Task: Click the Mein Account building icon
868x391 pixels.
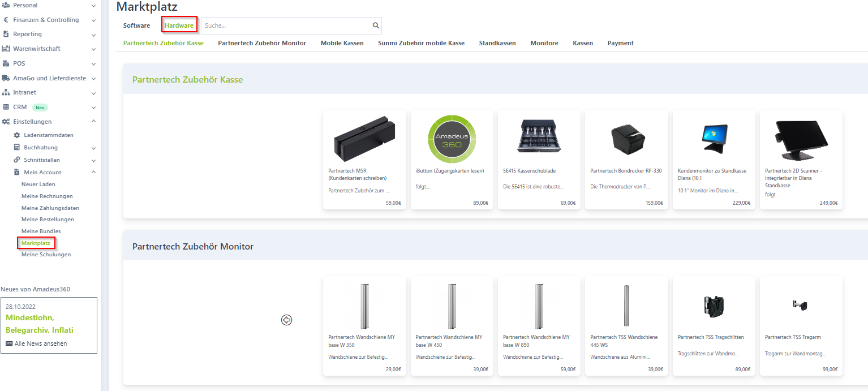Action: [x=17, y=172]
